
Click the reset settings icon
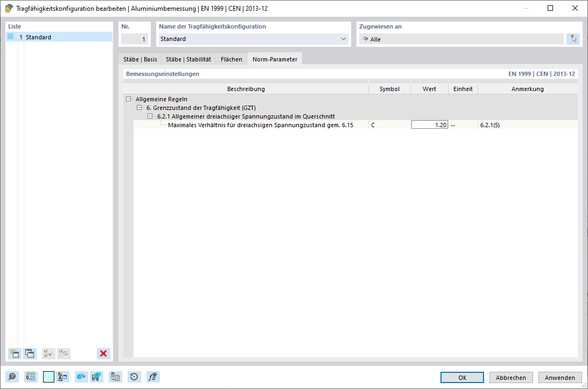[x=134, y=377]
